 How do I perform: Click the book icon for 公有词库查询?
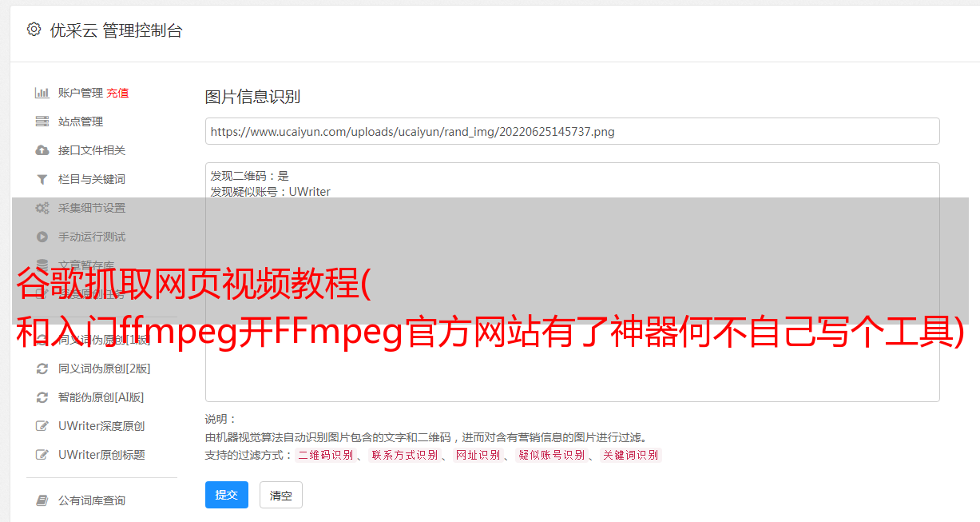42,500
